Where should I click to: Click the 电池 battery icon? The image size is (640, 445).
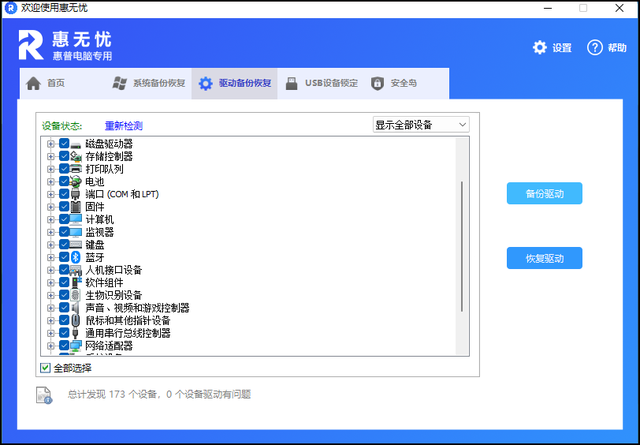(x=76, y=182)
